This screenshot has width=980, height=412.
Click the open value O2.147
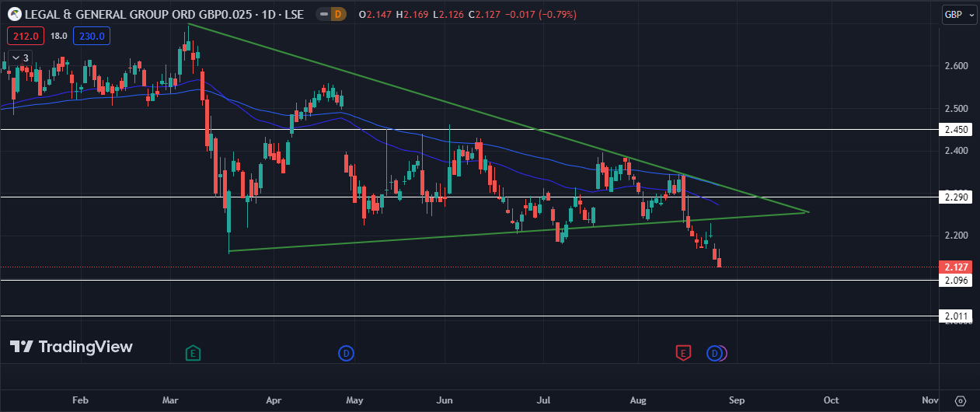(375, 14)
